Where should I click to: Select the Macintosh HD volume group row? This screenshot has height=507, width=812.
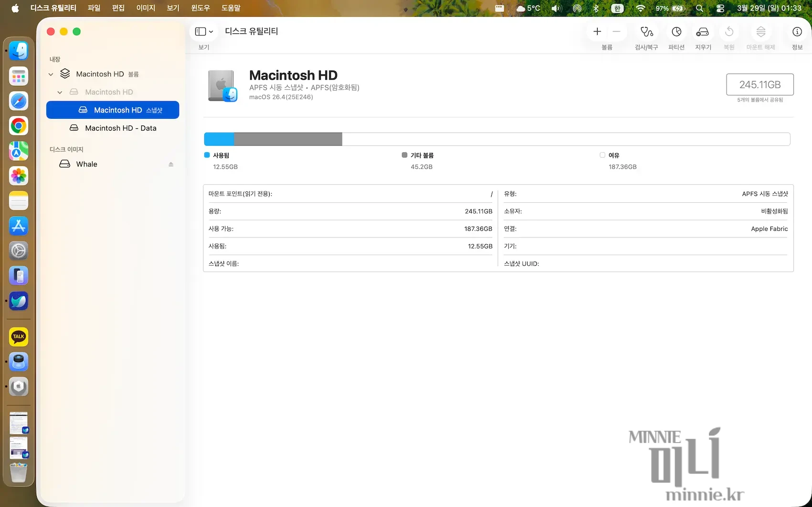[113, 74]
